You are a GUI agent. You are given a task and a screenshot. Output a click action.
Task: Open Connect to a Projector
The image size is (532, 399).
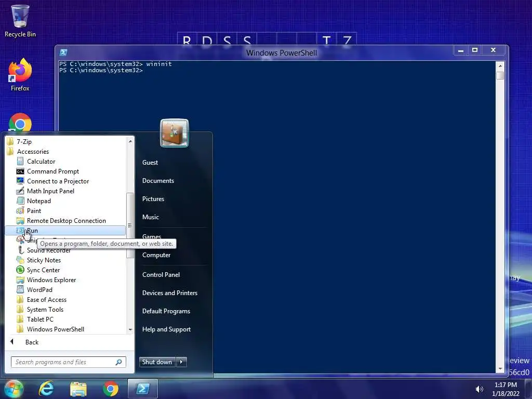(58, 181)
